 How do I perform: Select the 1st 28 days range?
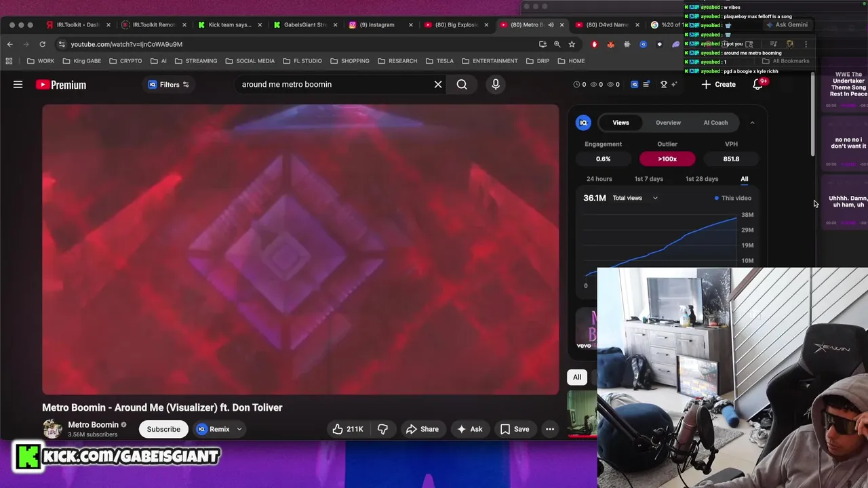point(701,179)
